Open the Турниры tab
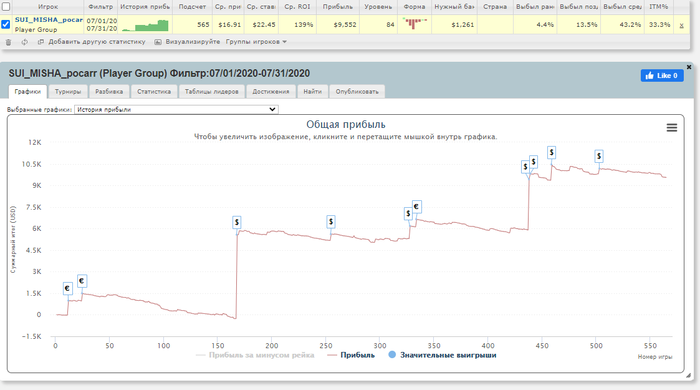This screenshot has height=390, width=700. click(68, 91)
